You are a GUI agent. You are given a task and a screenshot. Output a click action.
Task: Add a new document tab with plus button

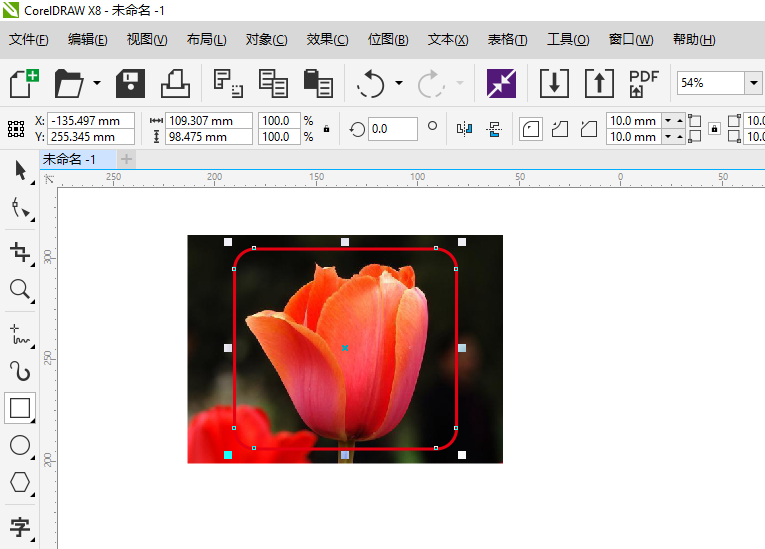126,159
